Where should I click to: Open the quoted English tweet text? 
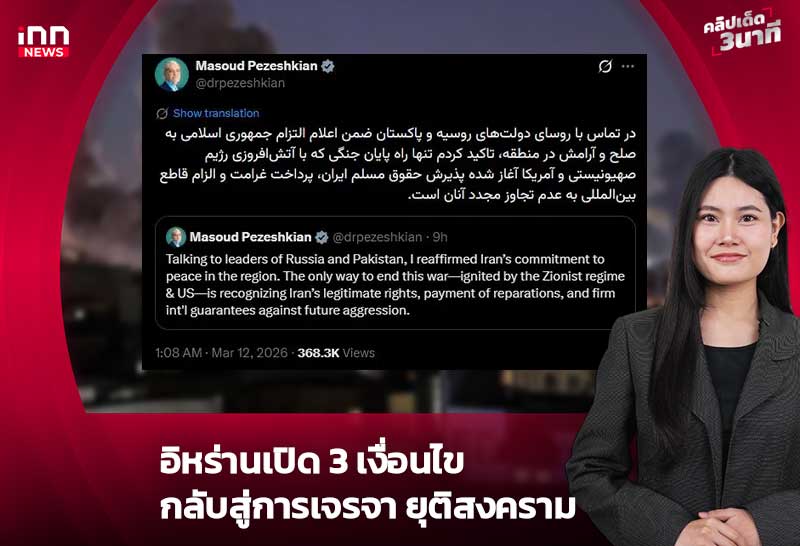click(395, 285)
